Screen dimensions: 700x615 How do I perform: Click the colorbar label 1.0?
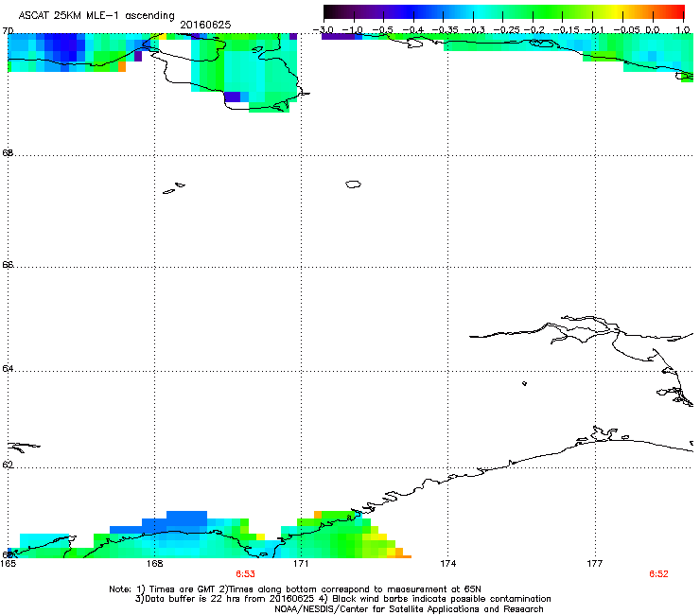(x=683, y=30)
